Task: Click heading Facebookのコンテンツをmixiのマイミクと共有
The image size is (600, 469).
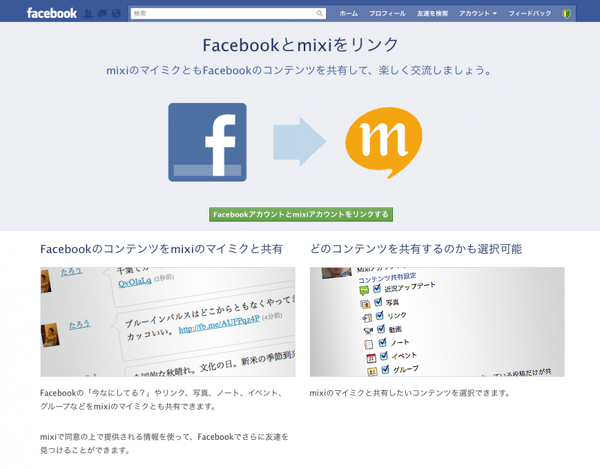Action: pyautogui.click(x=161, y=249)
